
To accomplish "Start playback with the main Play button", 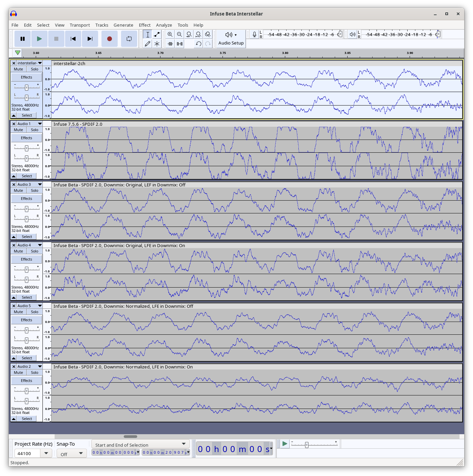I will coord(39,39).
